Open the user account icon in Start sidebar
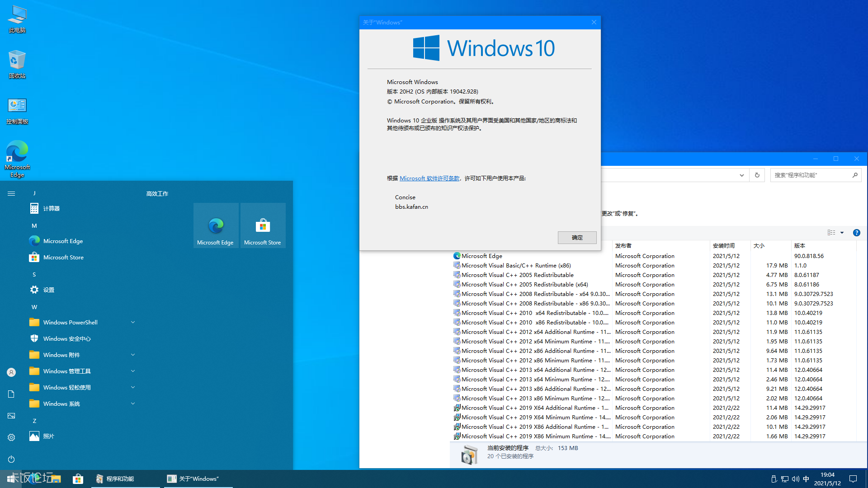The image size is (868, 488). pos(11,372)
